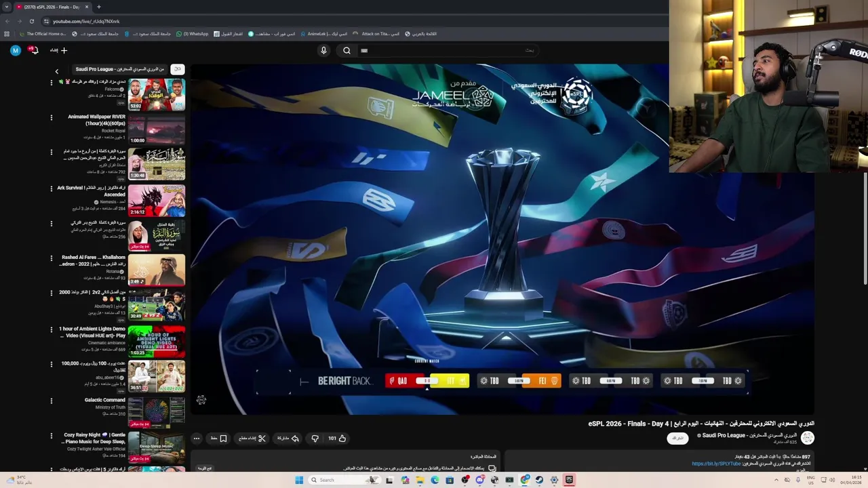868x488 pixels.
Task: Open the tab search dropdown arrow
Action: coord(7,7)
